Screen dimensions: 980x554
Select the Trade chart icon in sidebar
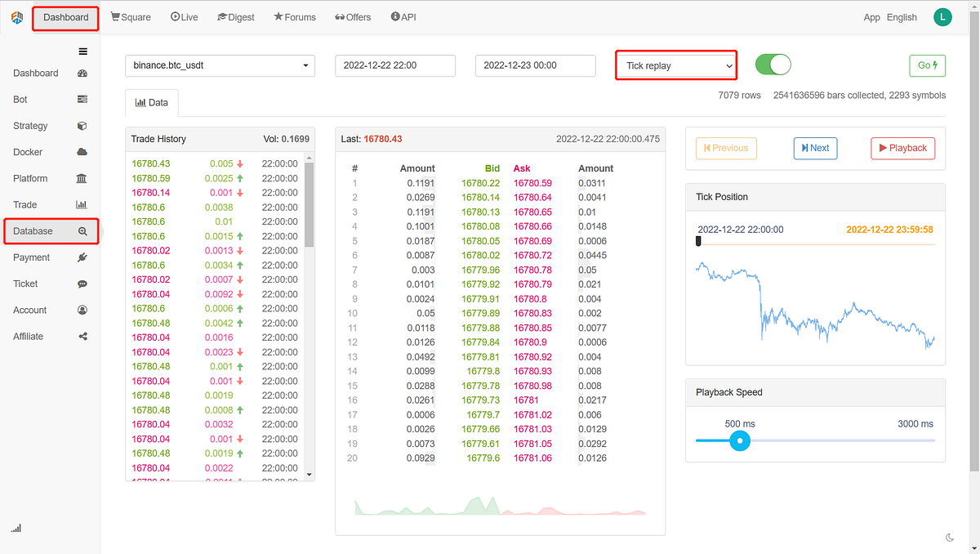click(x=82, y=204)
